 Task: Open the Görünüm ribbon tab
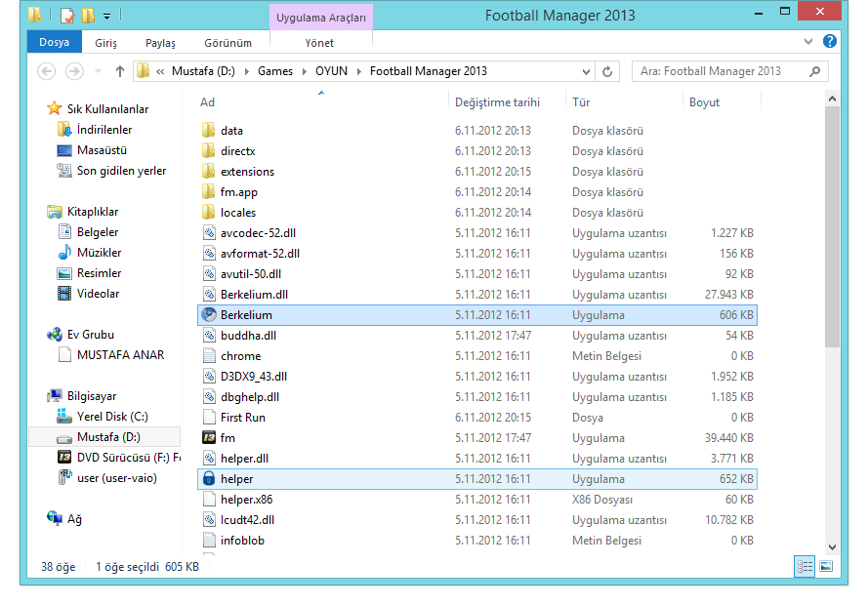227,43
